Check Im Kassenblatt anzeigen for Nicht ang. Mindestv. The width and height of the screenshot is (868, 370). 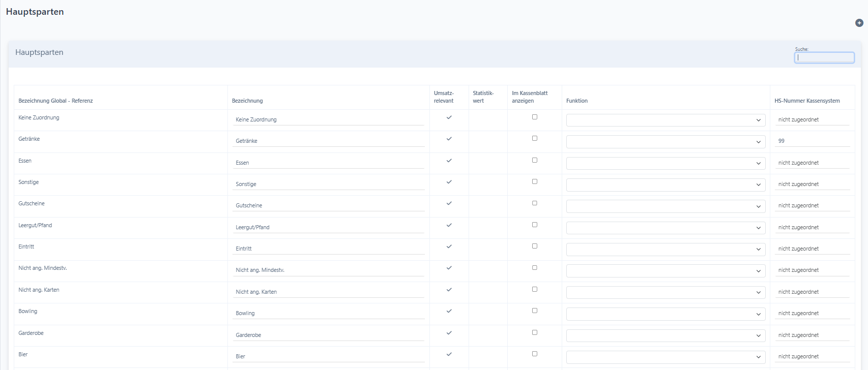[x=535, y=267]
